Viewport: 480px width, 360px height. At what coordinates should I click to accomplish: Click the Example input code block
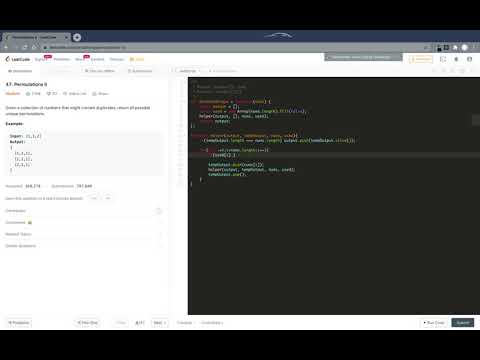tap(84, 153)
